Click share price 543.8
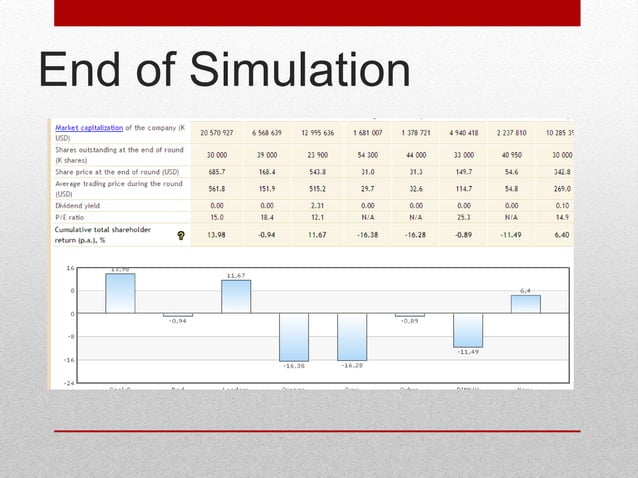Viewport: 638px width, 478px height. point(317,172)
